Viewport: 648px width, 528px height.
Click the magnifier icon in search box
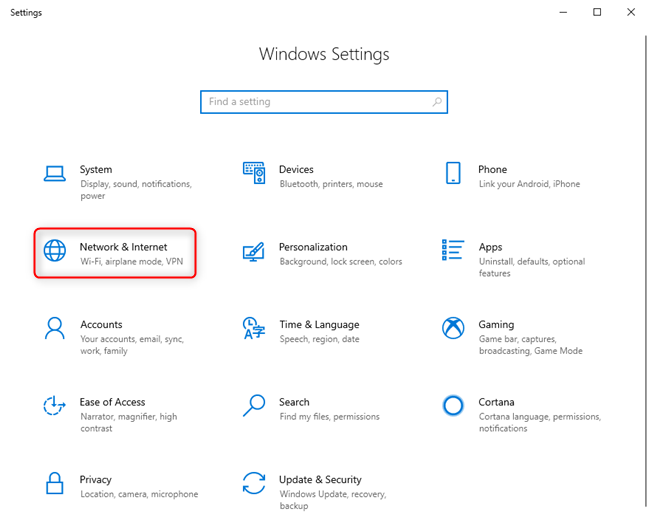click(437, 102)
